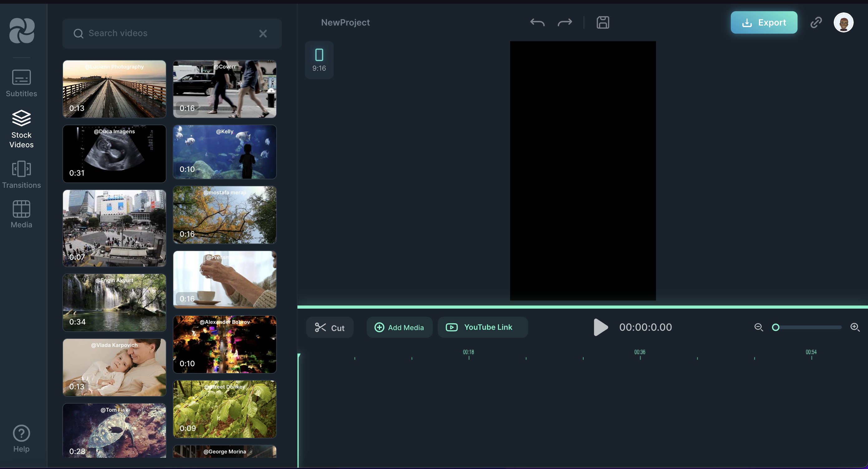Switch to the Subtitles panel
This screenshot has height=469, width=868.
[21, 83]
